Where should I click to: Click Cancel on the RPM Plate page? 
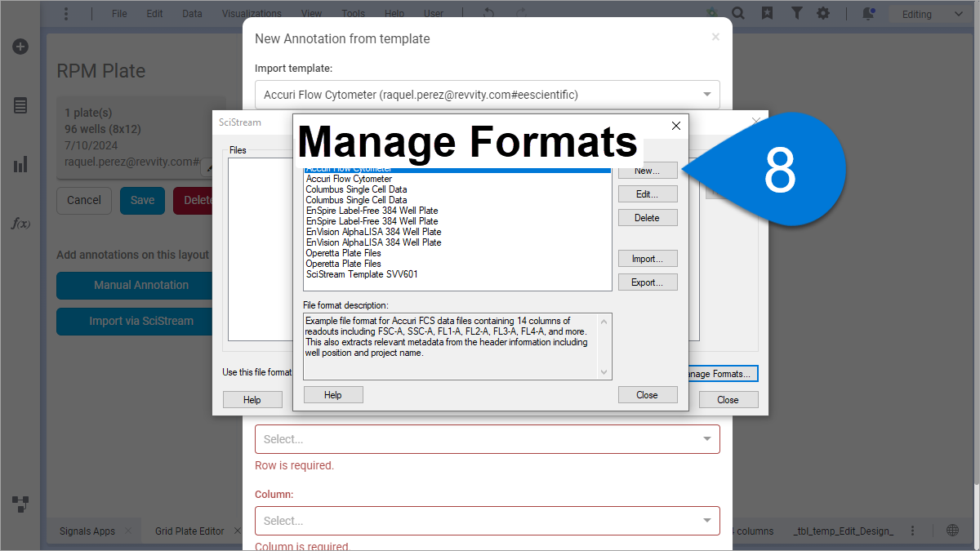coord(84,200)
